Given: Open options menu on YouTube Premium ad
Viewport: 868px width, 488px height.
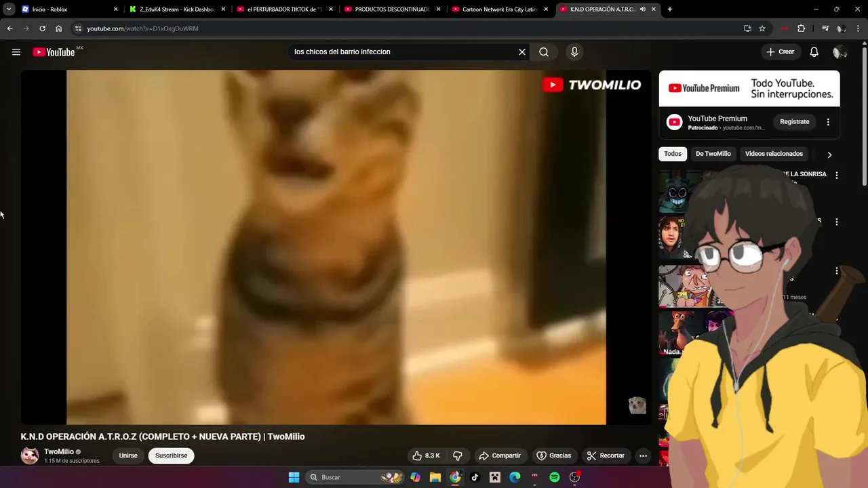Looking at the screenshot, I should click(828, 122).
